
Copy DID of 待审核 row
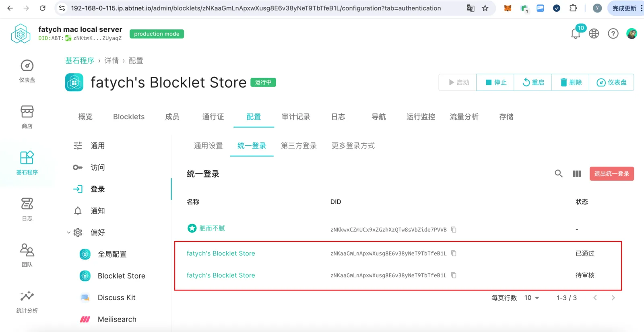(454, 276)
